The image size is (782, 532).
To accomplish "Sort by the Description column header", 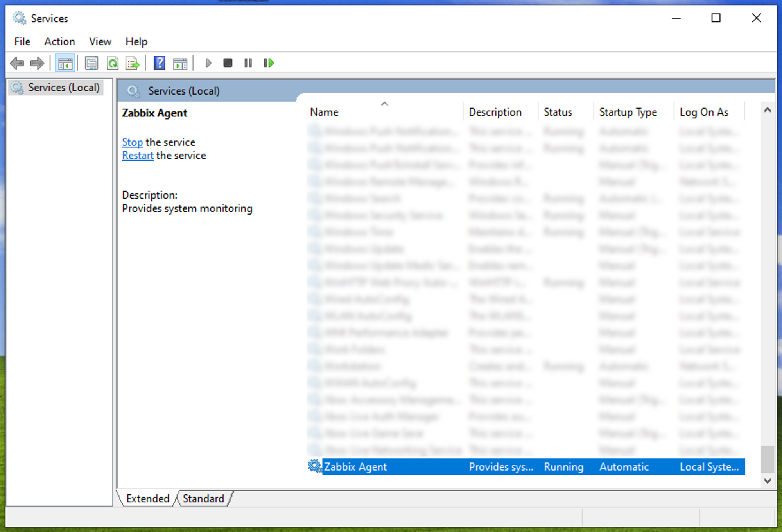I will [x=500, y=112].
